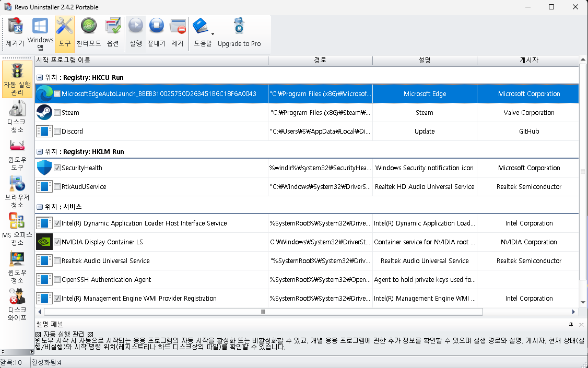Click the 끝내기 stop button
The height and width of the screenshot is (368, 588).
pos(157,33)
